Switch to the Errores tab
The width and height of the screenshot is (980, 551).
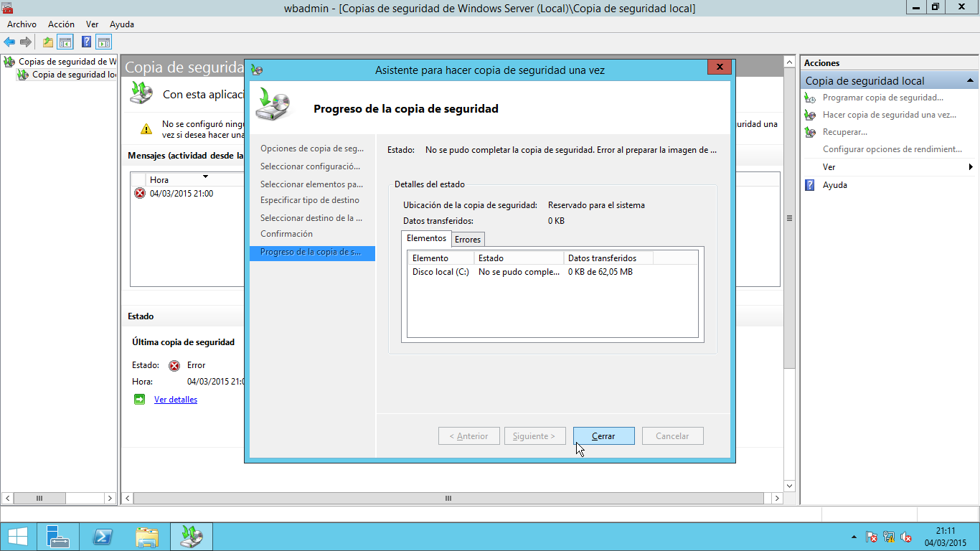pos(468,240)
